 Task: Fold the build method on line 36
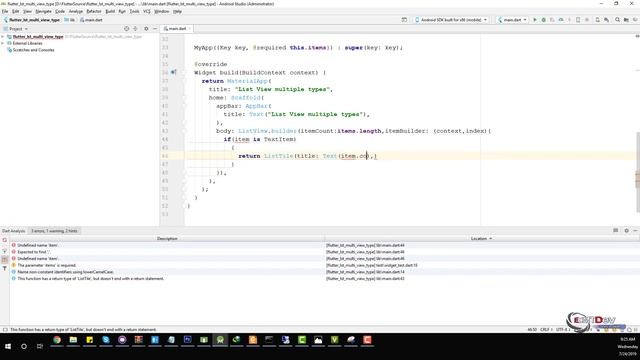click(x=184, y=73)
